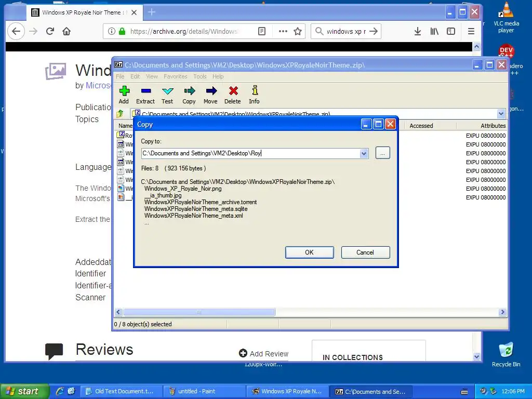Click the search go arrow in Firefox

click(374, 31)
